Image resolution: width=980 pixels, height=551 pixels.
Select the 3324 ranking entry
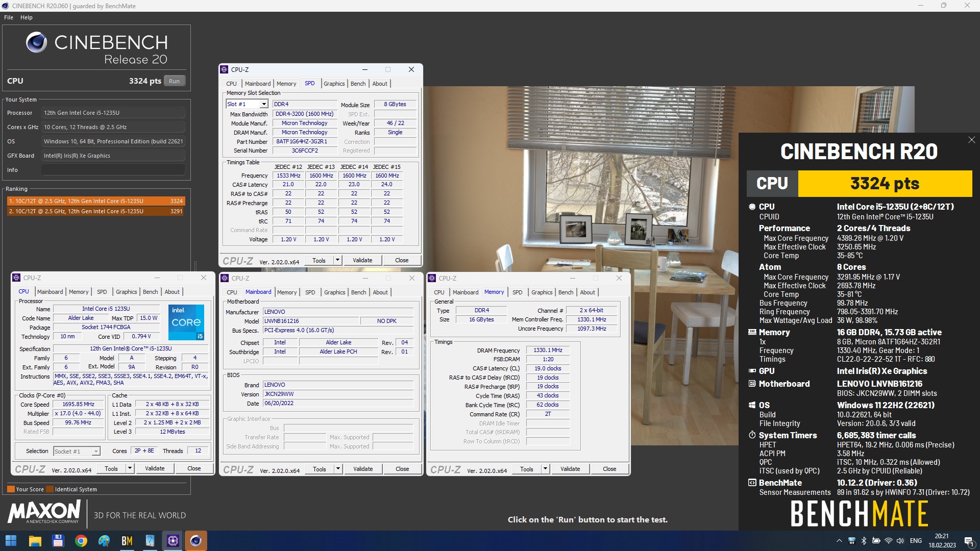(95, 201)
